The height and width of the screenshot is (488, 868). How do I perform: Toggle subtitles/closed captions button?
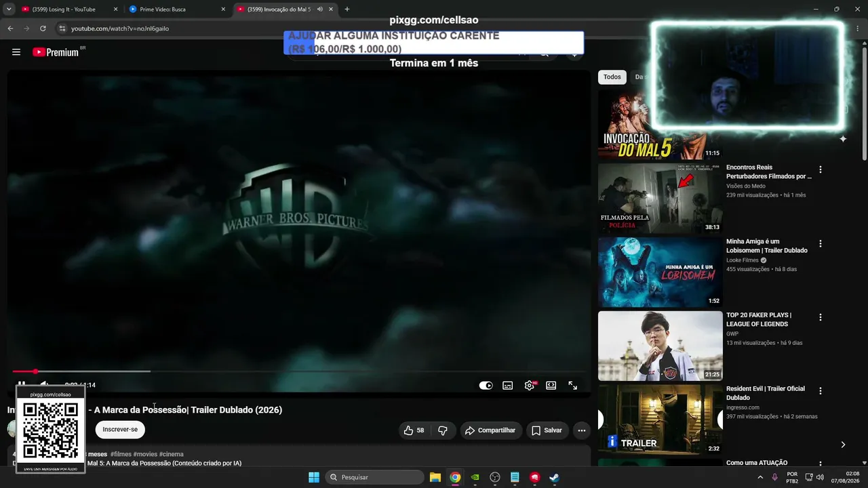[507, 385]
